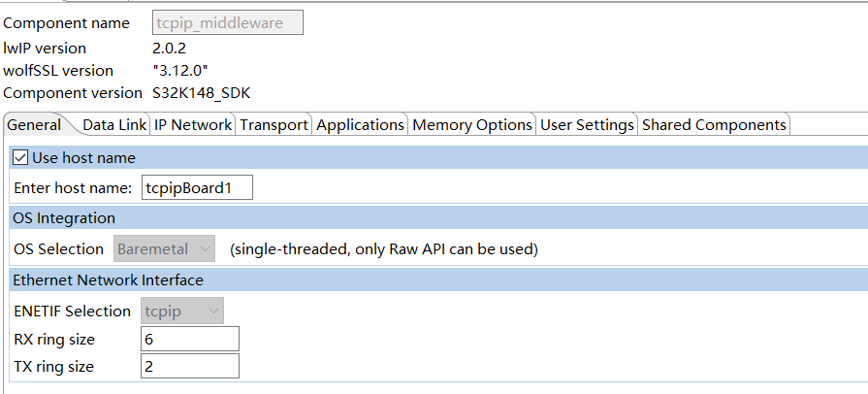Open the OS Selection dropdown
868x394 pixels.
point(164,249)
